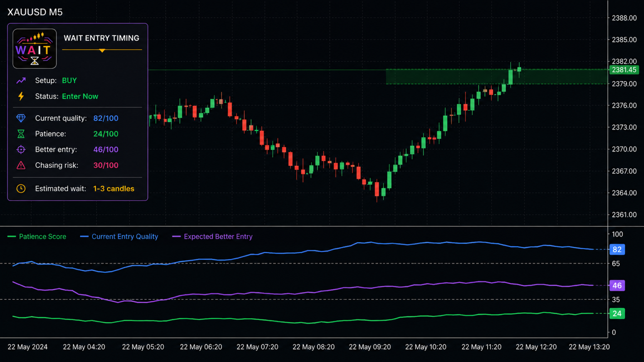This screenshot has height=362, width=644.
Task: Click the 2364.00 price axis label
Action: coord(624,193)
